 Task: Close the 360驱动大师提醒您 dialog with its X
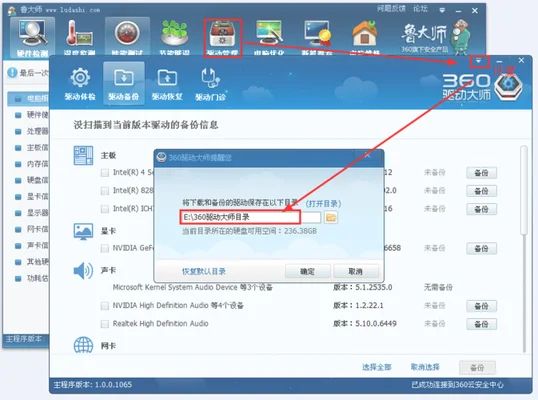tap(367, 155)
